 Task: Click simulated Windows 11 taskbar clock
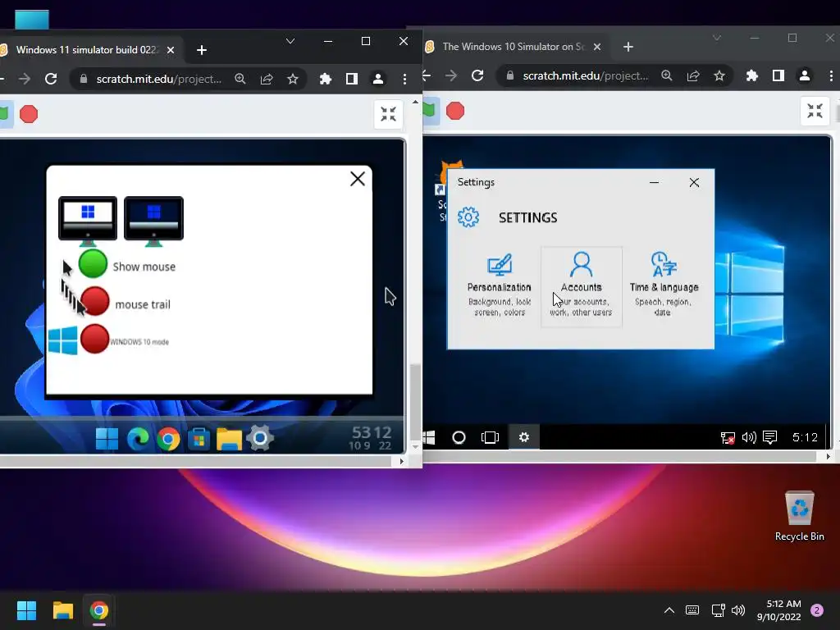pos(372,438)
